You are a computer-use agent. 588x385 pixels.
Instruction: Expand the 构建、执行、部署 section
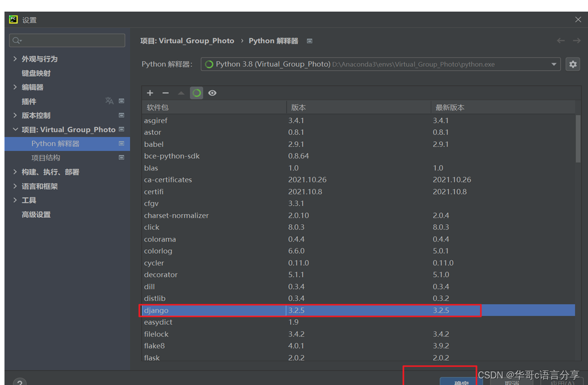pyautogui.click(x=15, y=172)
